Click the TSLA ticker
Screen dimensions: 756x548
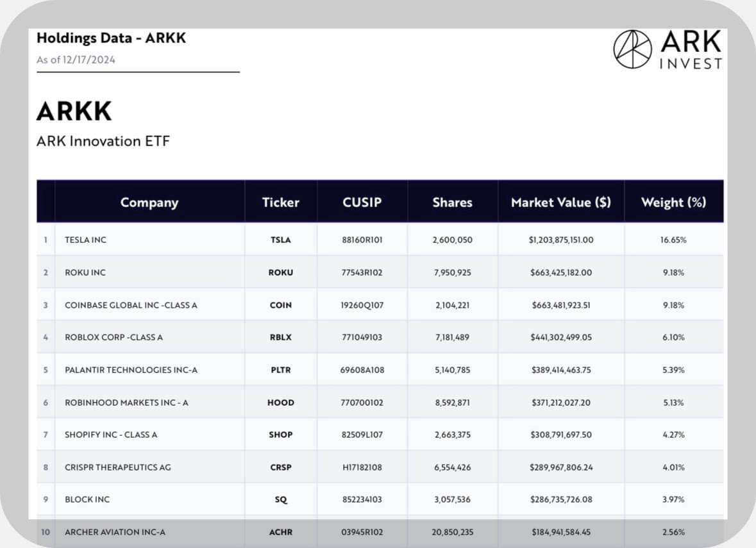point(281,240)
